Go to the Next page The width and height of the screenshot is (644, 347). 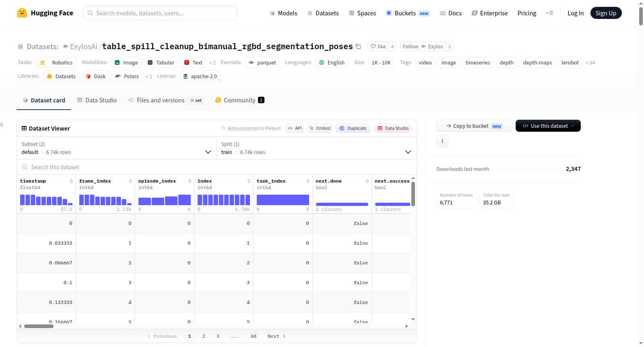[277, 336]
